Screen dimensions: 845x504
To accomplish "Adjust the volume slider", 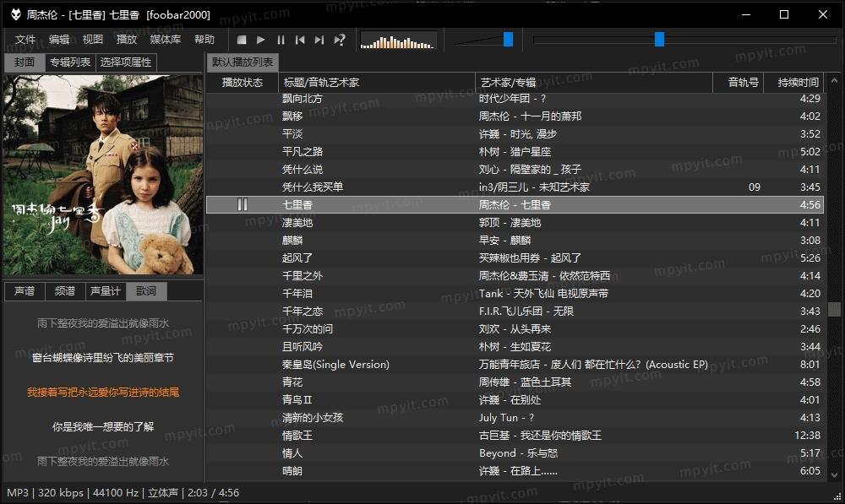I will (x=508, y=38).
